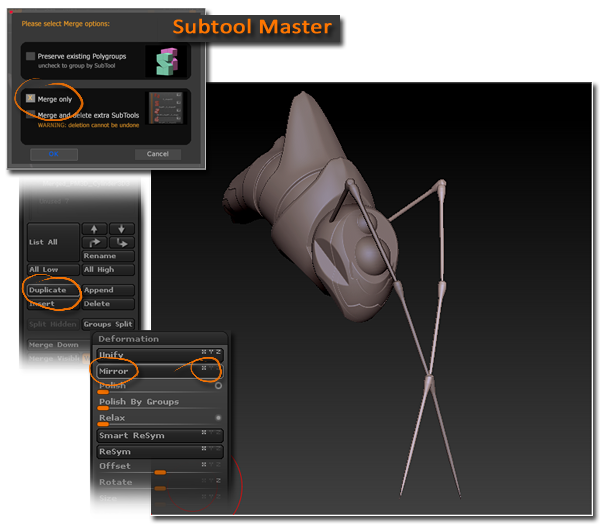Screen dimensions: 600x524
Task: Click the Insert SubTool button
Action: 53,304
